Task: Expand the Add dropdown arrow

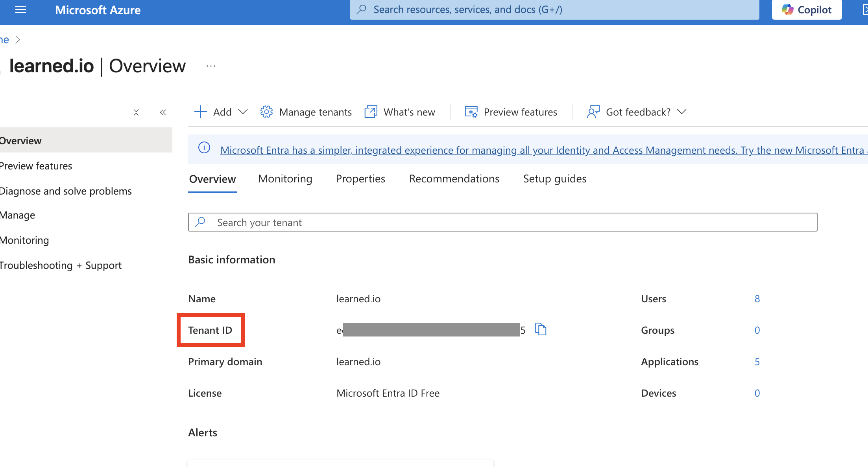Action: pos(243,112)
